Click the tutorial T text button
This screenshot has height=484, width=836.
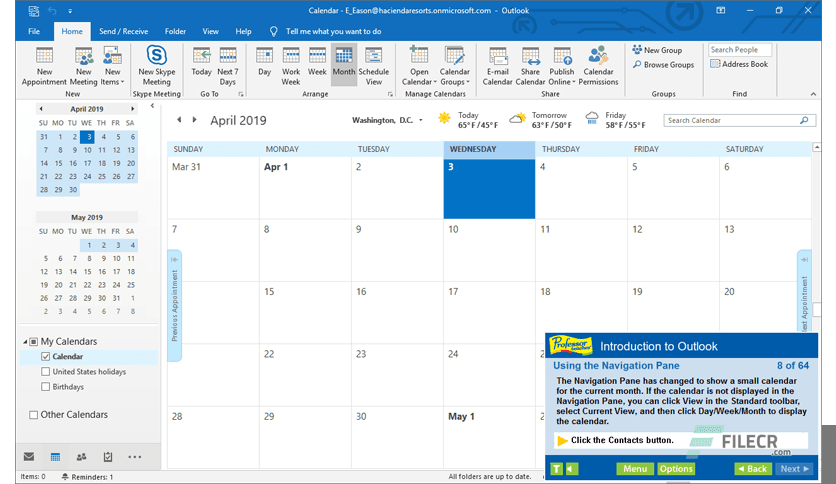click(556, 469)
